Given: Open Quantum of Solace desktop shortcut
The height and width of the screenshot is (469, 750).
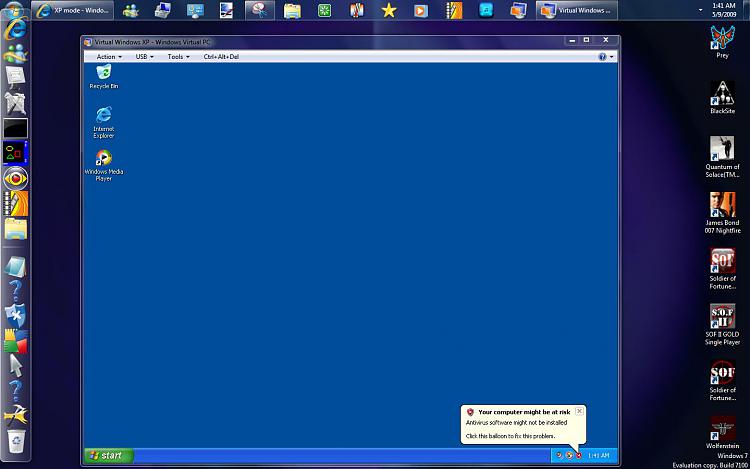Looking at the screenshot, I should [x=722, y=157].
